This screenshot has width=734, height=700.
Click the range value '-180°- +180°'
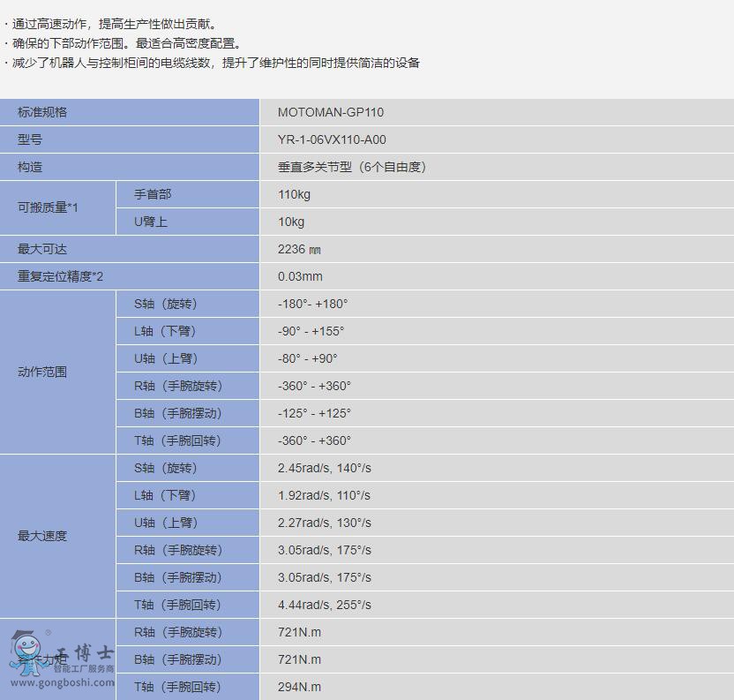[312, 304]
